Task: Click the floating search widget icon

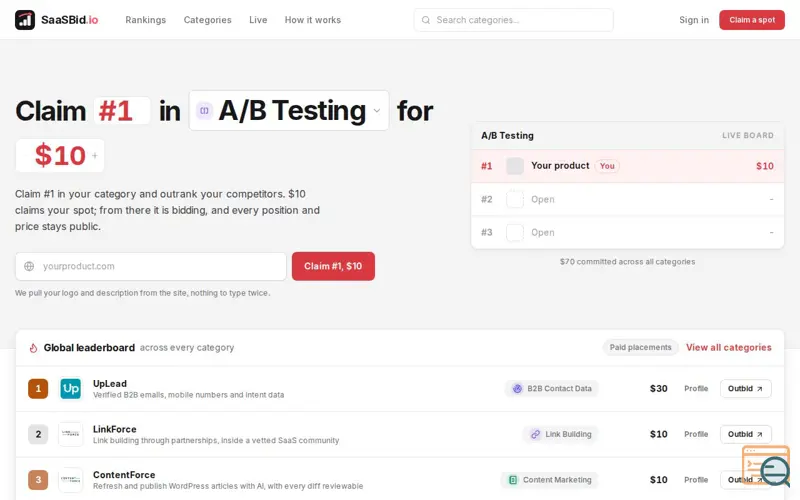Action: [766, 467]
